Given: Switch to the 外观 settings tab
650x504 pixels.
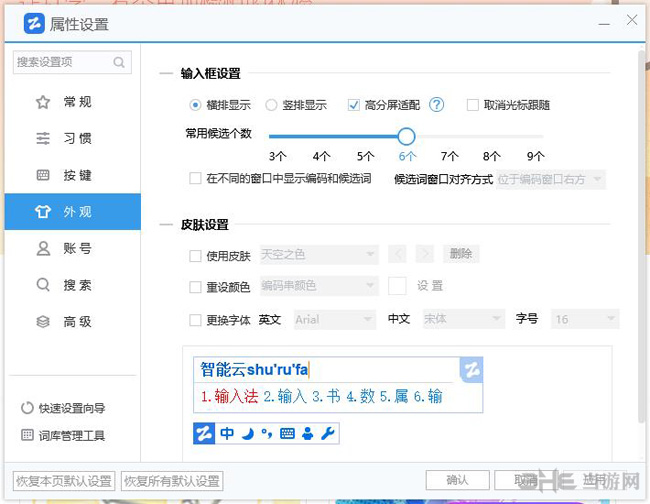Looking at the screenshot, I should (x=73, y=211).
